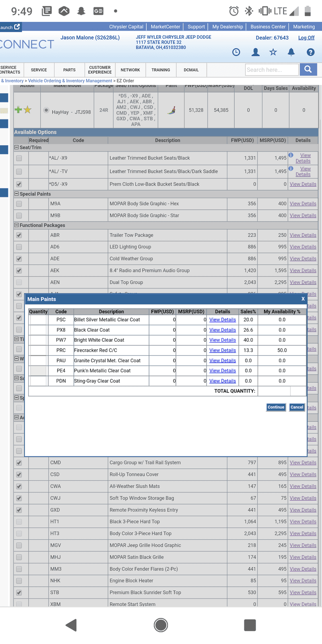Click the green plus add icon
Screen dimensions: 322x644
pos(18,109)
